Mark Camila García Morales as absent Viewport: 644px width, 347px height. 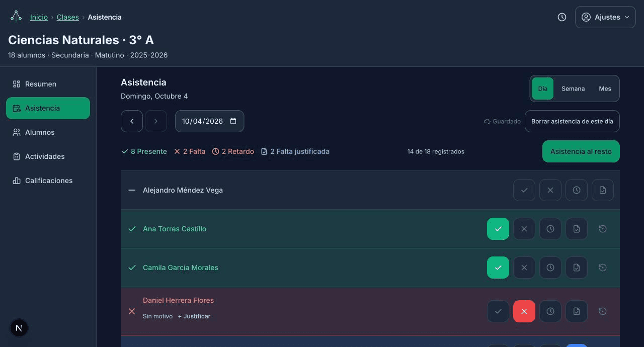pyautogui.click(x=524, y=268)
